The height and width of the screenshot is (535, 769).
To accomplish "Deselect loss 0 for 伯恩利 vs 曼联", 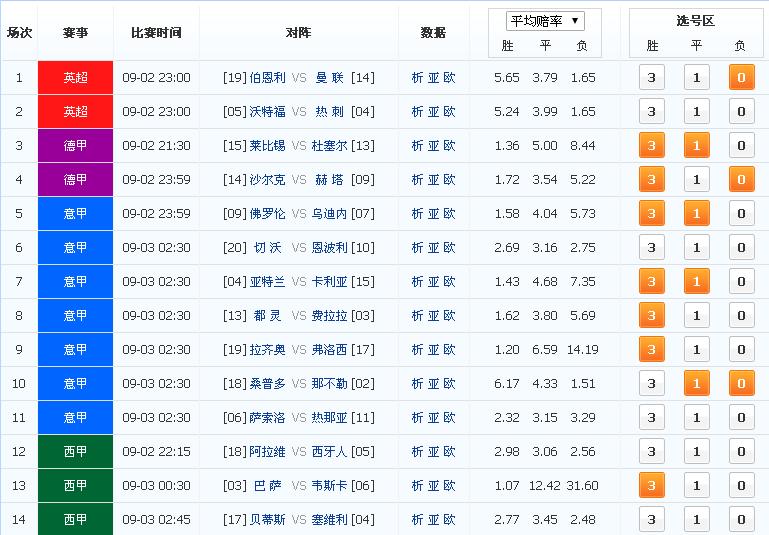I will point(742,77).
